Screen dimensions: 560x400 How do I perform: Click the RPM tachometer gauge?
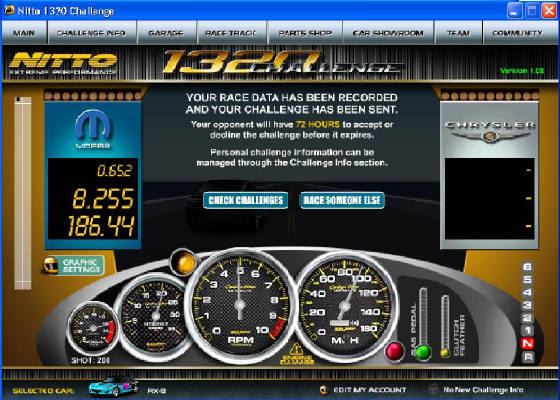[240, 305]
